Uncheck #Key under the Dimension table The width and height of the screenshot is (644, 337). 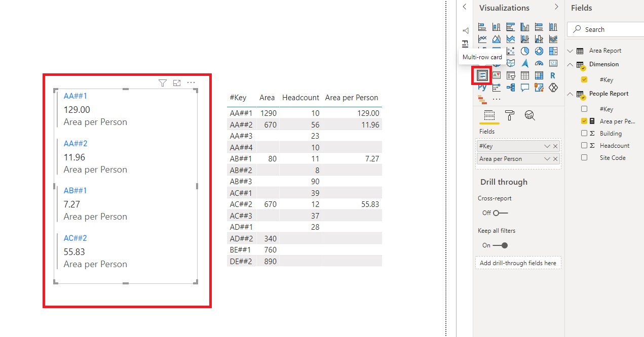click(x=584, y=79)
